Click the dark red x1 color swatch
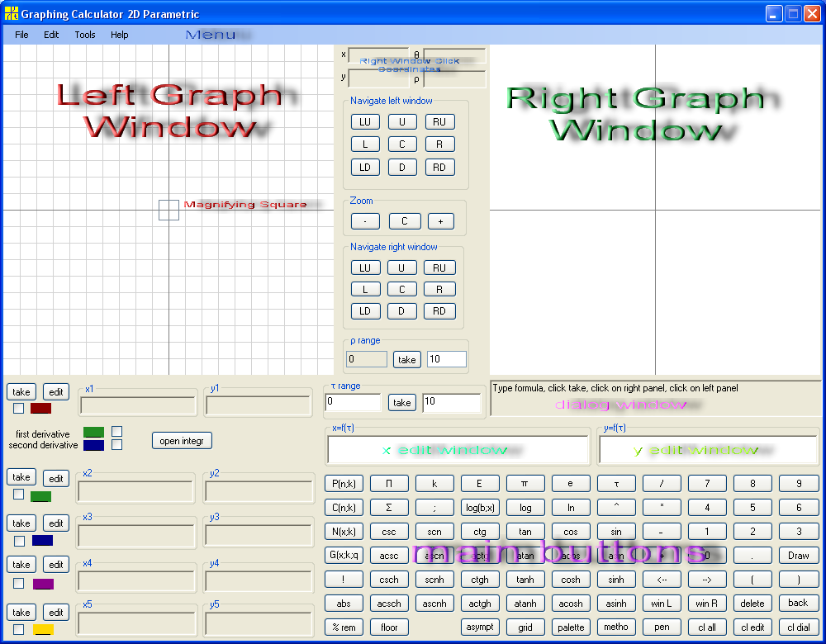 (x=40, y=408)
